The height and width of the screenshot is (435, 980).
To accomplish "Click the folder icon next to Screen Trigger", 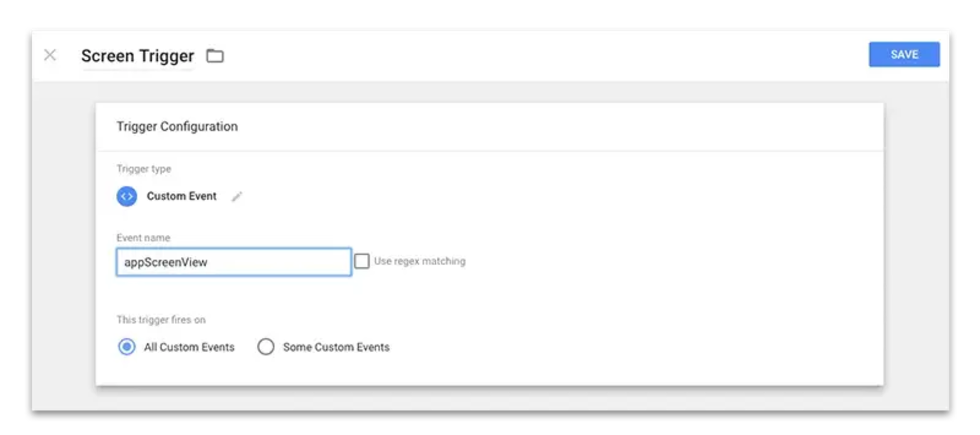I will coord(215,56).
